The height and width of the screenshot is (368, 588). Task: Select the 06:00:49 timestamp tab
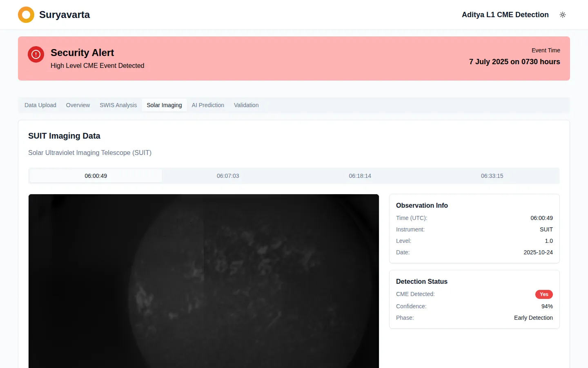[x=96, y=176]
